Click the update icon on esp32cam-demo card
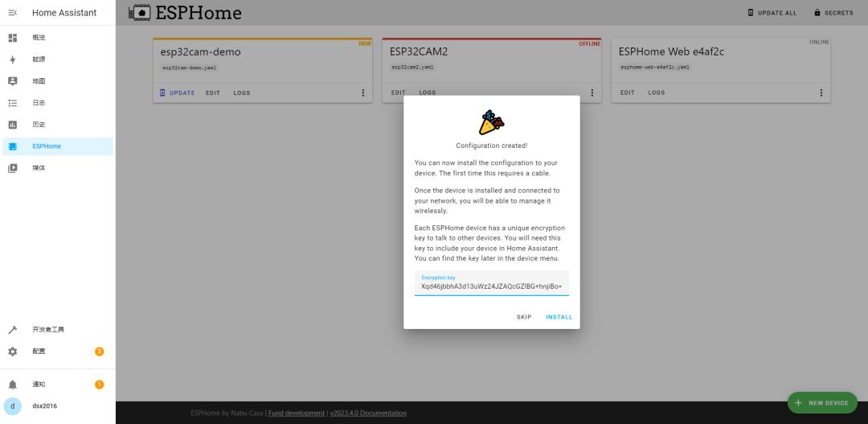 [x=162, y=93]
